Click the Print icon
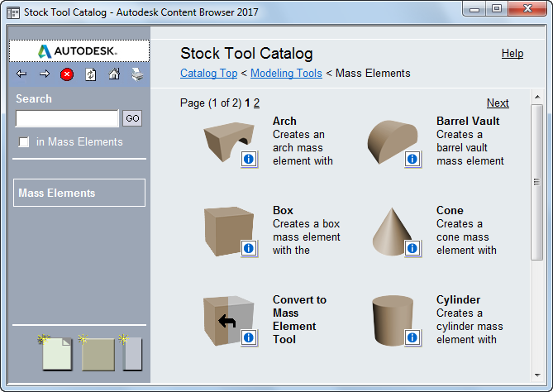The height and width of the screenshot is (392, 553). (x=137, y=74)
